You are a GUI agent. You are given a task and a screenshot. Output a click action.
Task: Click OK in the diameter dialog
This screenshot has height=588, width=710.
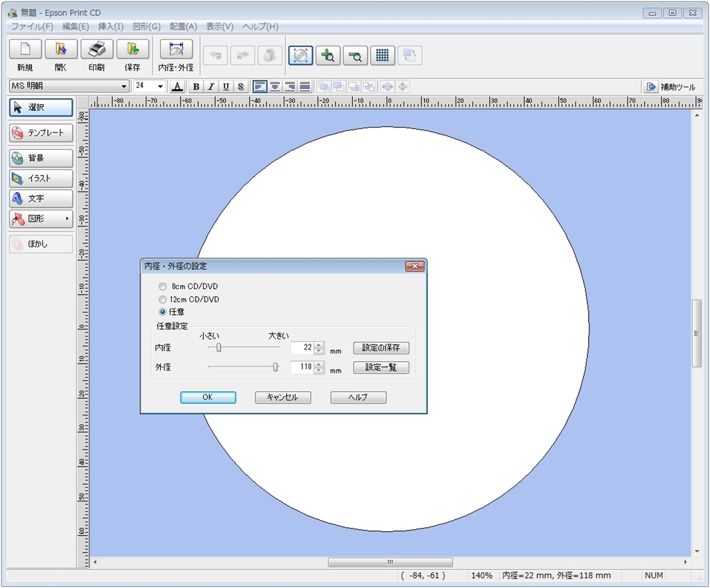208,397
